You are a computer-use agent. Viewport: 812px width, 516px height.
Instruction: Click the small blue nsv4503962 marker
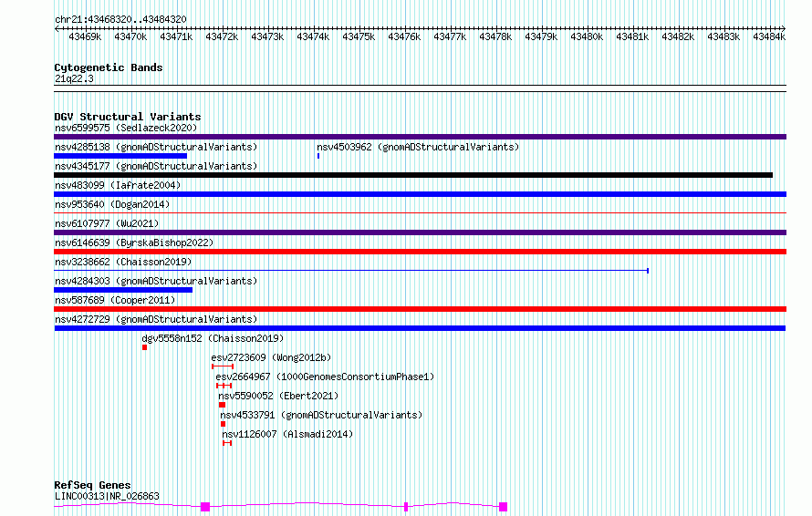318,156
